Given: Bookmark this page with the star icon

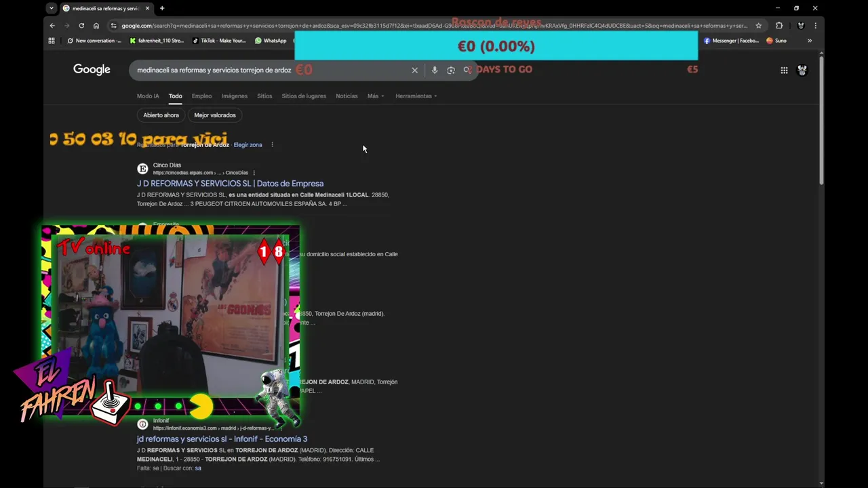Looking at the screenshot, I should pyautogui.click(x=758, y=26).
